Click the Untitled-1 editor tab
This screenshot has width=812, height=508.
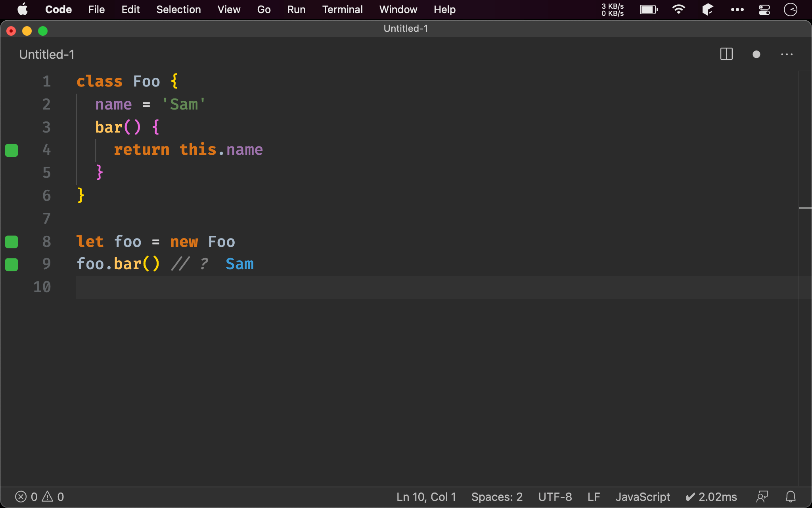coord(47,54)
